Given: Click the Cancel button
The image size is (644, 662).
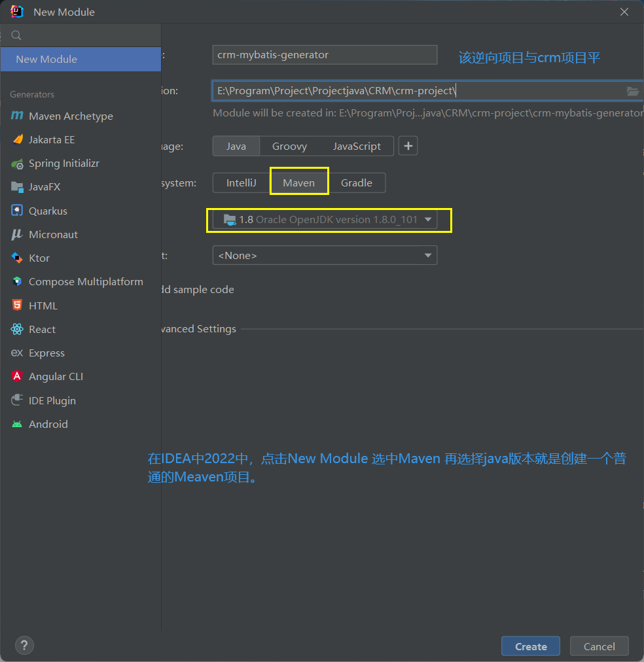Looking at the screenshot, I should (x=599, y=646).
